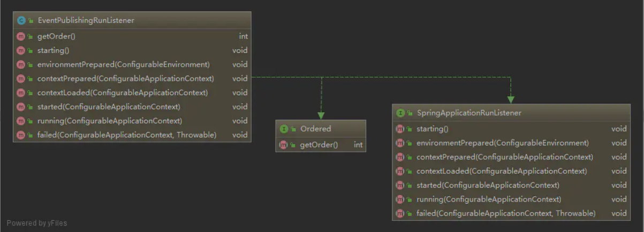Click the int return type of EventPublishingRunListener getOrder()
The image size is (644, 232).
click(243, 36)
